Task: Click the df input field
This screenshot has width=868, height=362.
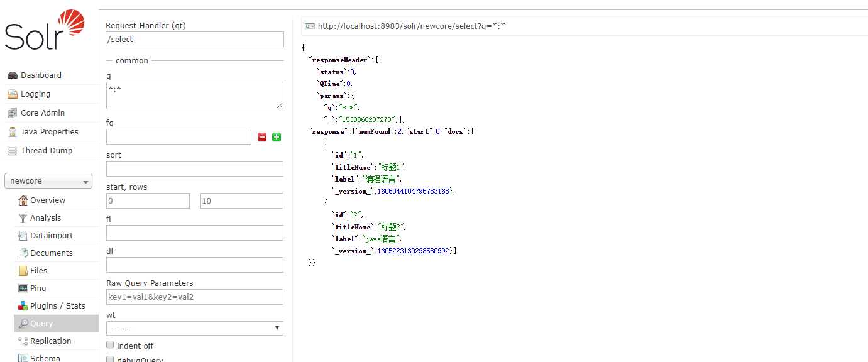Action: pos(195,265)
